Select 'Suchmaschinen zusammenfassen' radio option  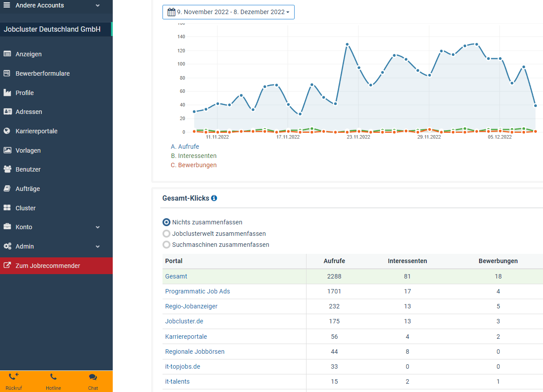166,245
